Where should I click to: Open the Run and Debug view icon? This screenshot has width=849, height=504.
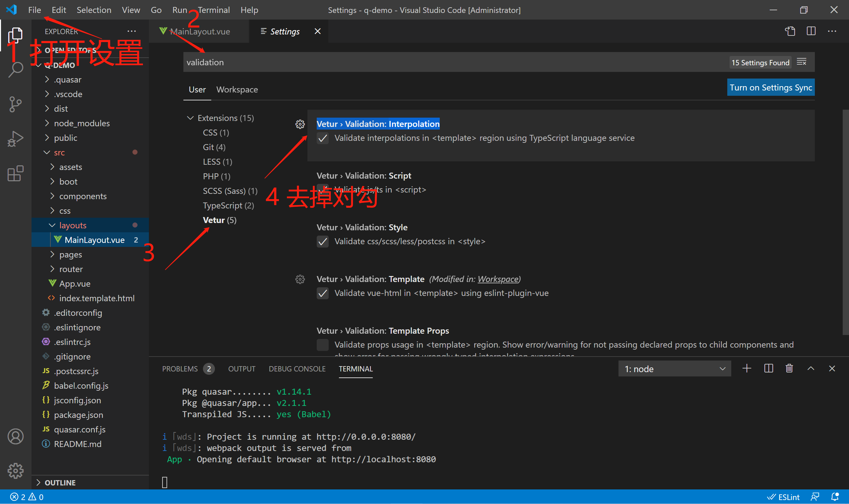click(x=15, y=139)
